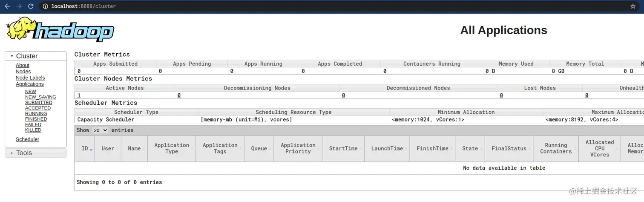Screen dimensions: 644x202
Task: Sort table by State column
Action: click(x=470, y=149)
